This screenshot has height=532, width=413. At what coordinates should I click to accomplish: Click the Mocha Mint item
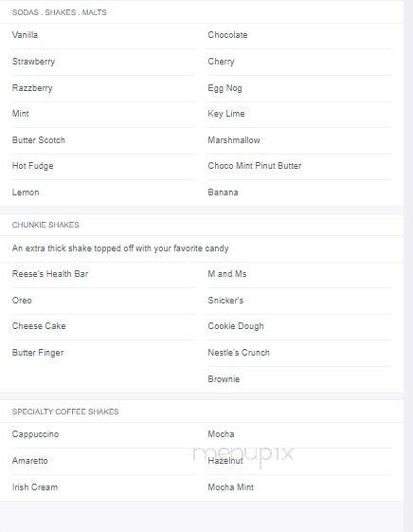(230, 487)
